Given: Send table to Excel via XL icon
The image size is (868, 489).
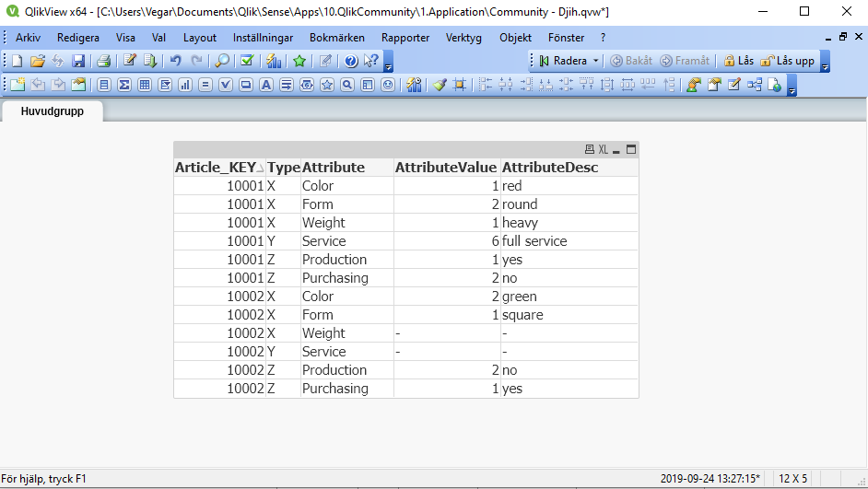Looking at the screenshot, I should tap(603, 149).
